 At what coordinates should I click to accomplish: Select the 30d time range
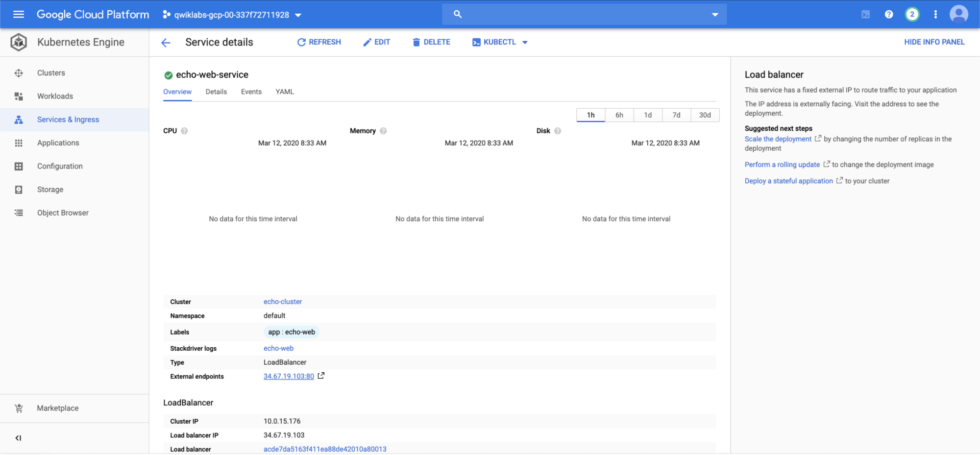point(705,115)
